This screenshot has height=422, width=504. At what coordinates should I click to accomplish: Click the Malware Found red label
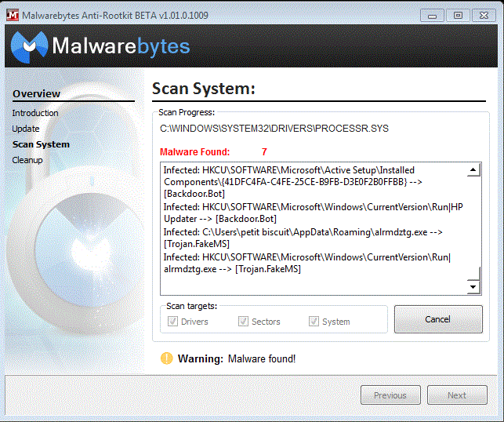point(195,151)
